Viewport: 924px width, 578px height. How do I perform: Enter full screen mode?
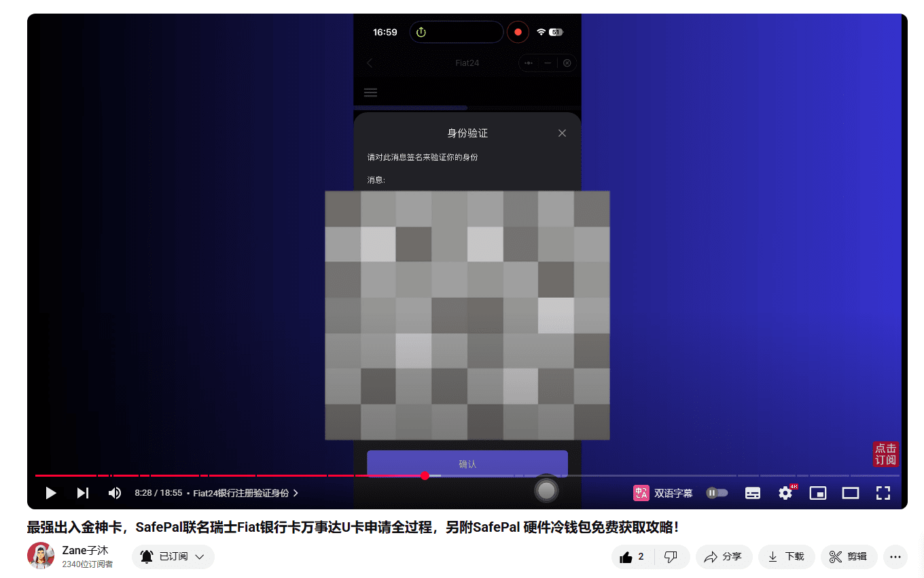[x=883, y=493]
